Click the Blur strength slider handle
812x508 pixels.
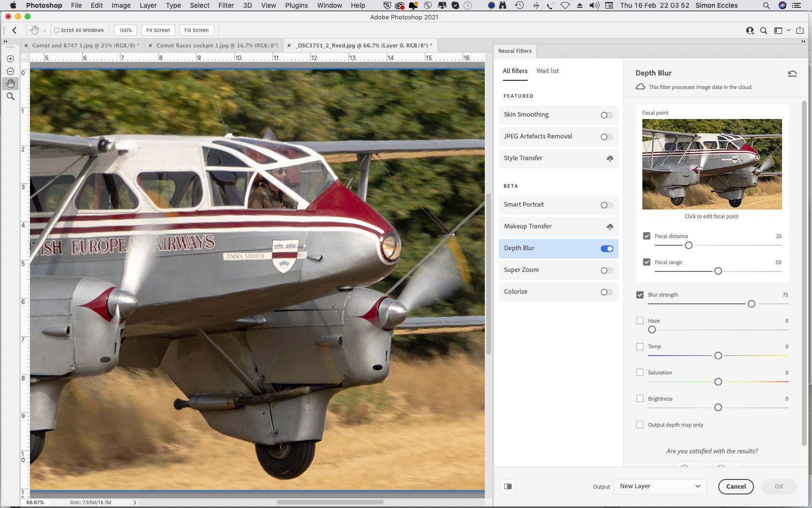[x=751, y=304]
